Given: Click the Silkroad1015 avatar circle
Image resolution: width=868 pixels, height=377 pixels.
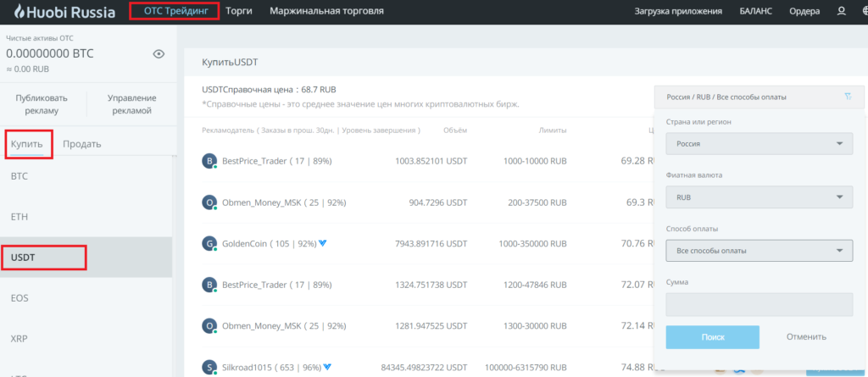Looking at the screenshot, I should click(209, 367).
